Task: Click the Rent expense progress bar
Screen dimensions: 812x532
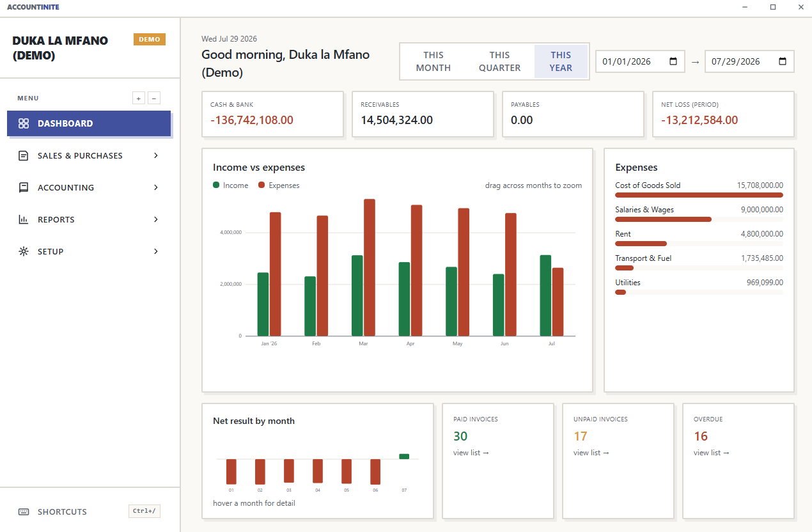Action: click(699, 244)
